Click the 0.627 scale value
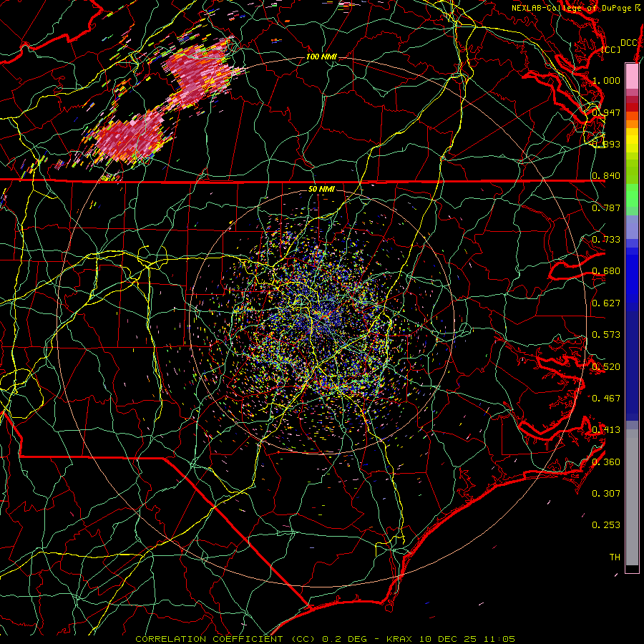The image size is (644, 644). click(606, 303)
